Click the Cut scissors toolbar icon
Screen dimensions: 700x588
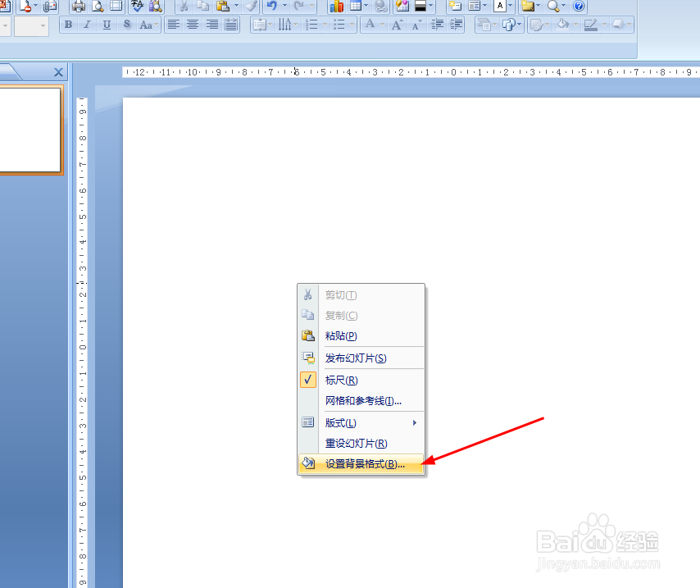184,6
